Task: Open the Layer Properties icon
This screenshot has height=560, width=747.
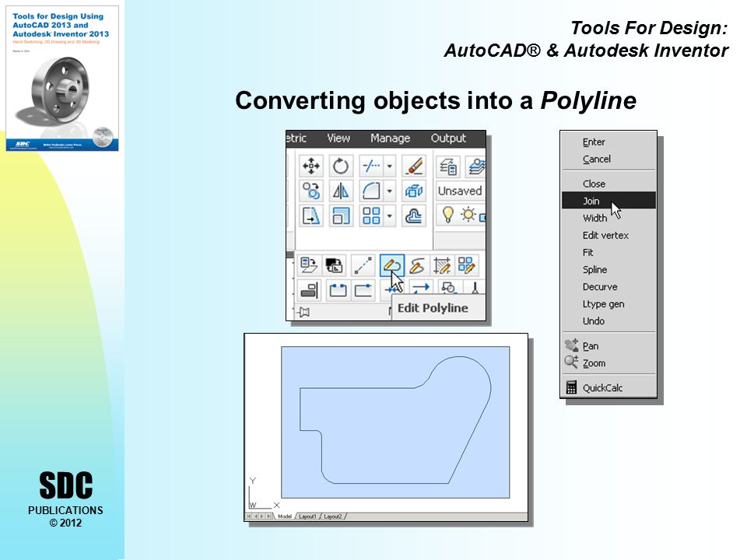Action: point(448,166)
